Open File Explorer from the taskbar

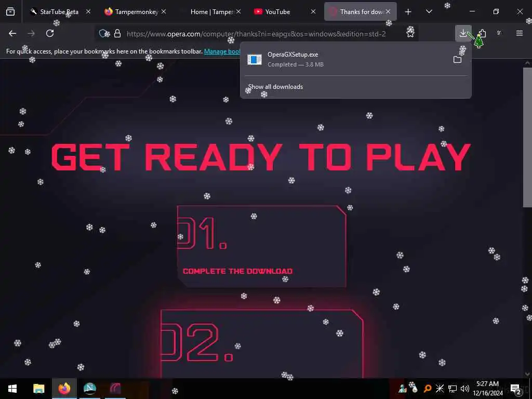(38, 389)
